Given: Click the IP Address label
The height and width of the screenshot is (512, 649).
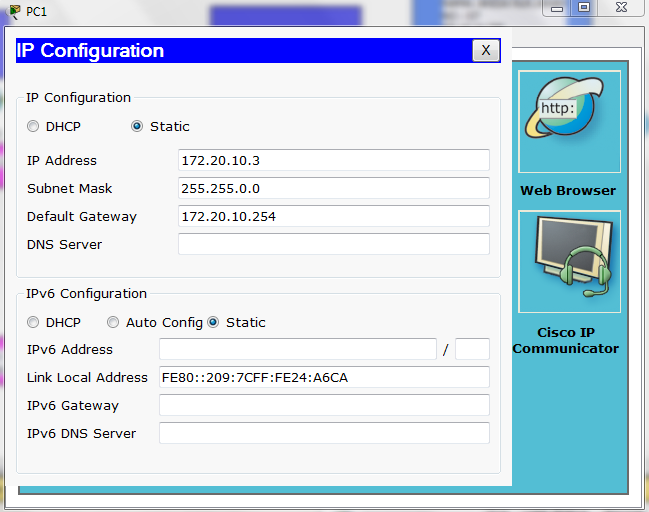Looking at the screenshot, I should (62, 160).
